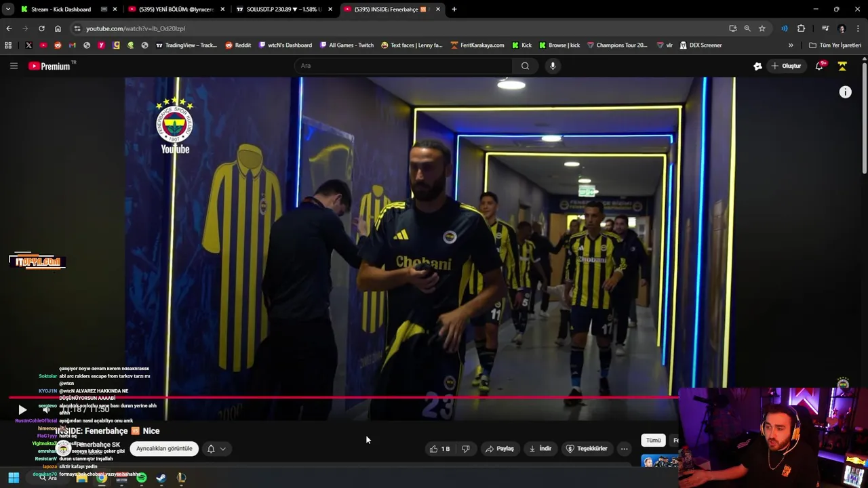Open the 'vlr' bookmark
Screen dimensions: 868x488
pyautogui.click(x=665, y=45)
